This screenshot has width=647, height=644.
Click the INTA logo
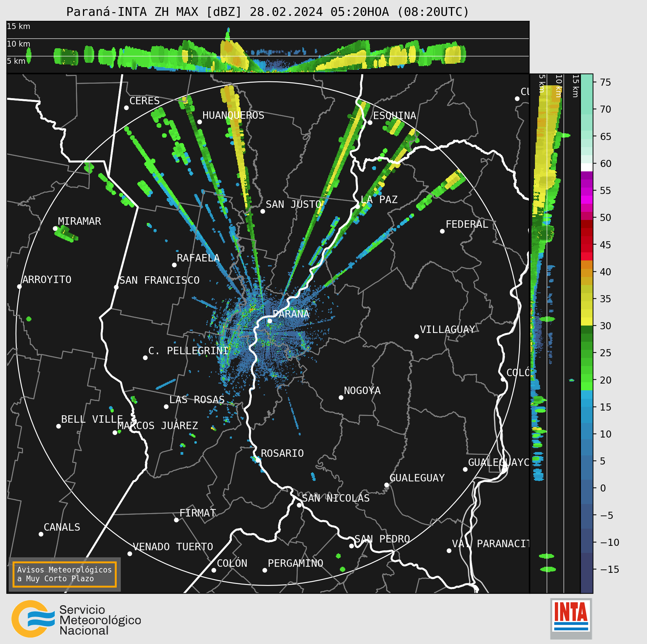571,619
